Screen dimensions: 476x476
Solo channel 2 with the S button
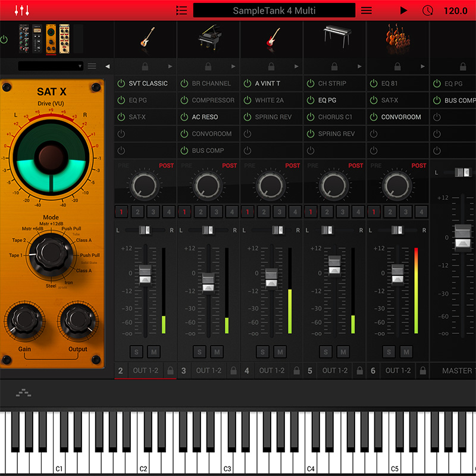(x=136, y=352)
